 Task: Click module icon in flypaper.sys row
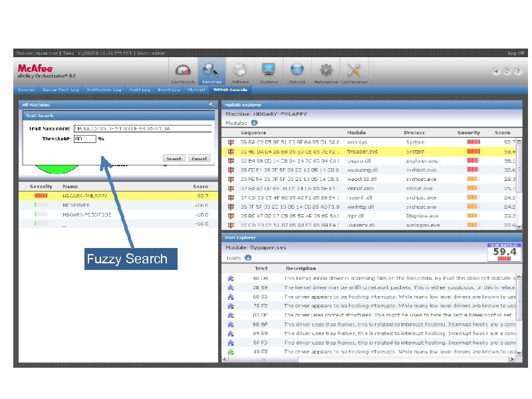point(231,152)
